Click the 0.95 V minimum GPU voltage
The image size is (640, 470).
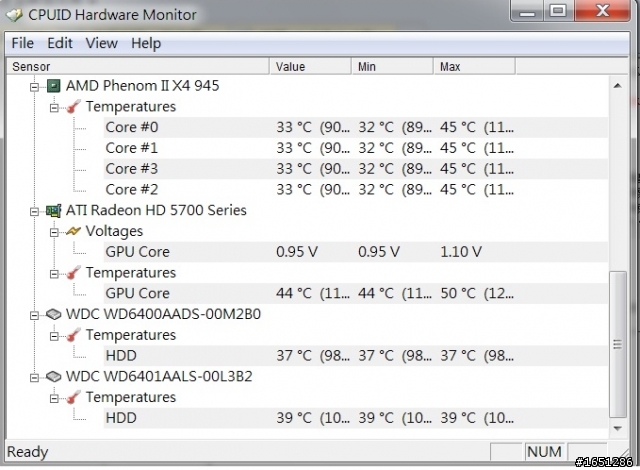click(x=379, y=252)
